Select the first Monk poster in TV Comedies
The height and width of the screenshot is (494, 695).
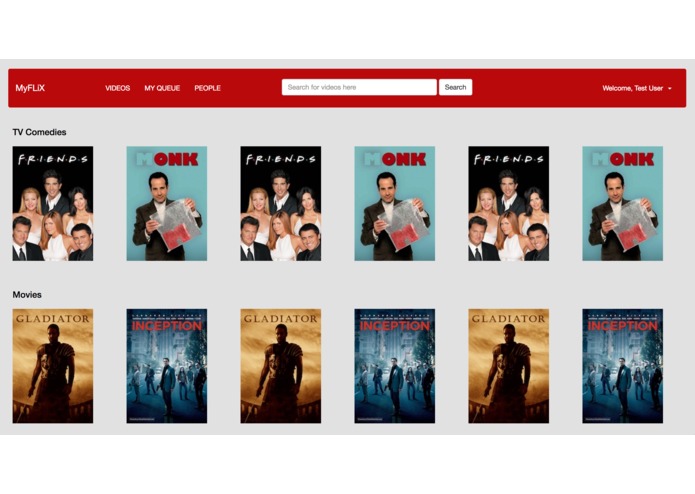coord(167,203)
